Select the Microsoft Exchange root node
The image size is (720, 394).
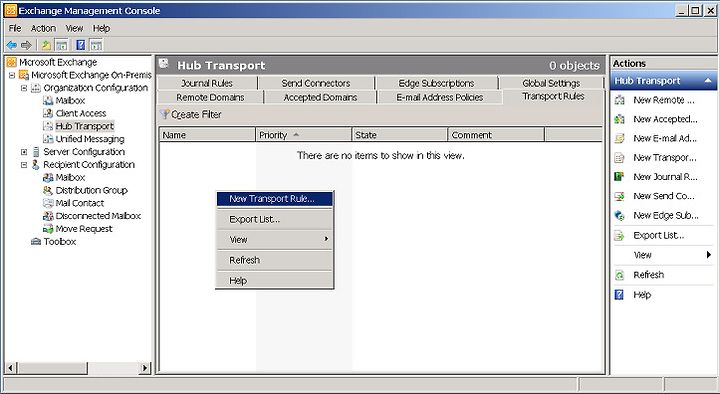click(x=58, y=62)
